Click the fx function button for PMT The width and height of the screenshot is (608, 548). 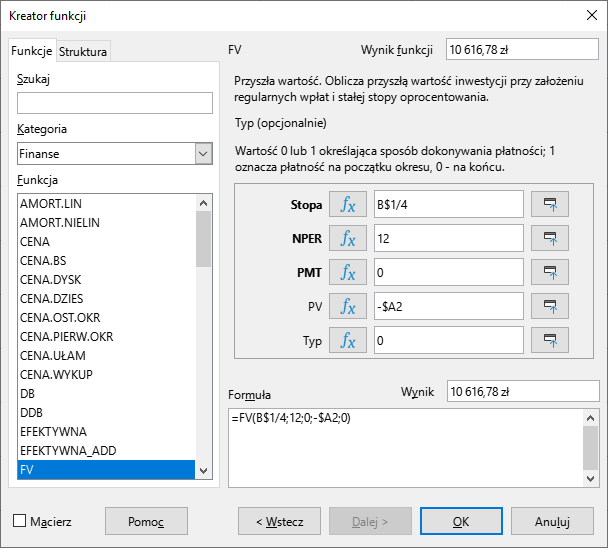coord(348,272)
